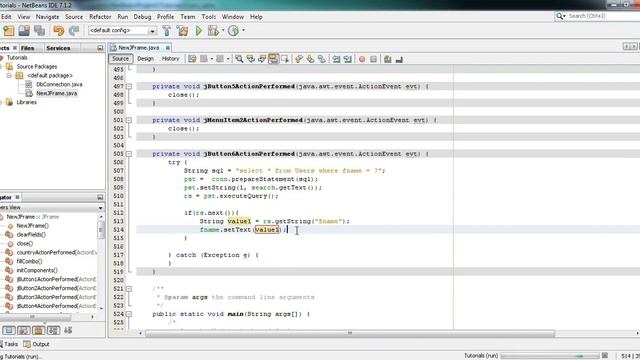
Task: Close the NewJFrame.java editor tab
Action: point(167,48)
